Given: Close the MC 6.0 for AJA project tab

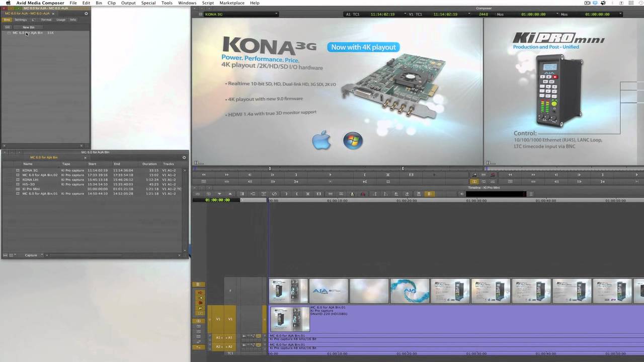Looking at the screenshot, I should click(x=53, y=14).
